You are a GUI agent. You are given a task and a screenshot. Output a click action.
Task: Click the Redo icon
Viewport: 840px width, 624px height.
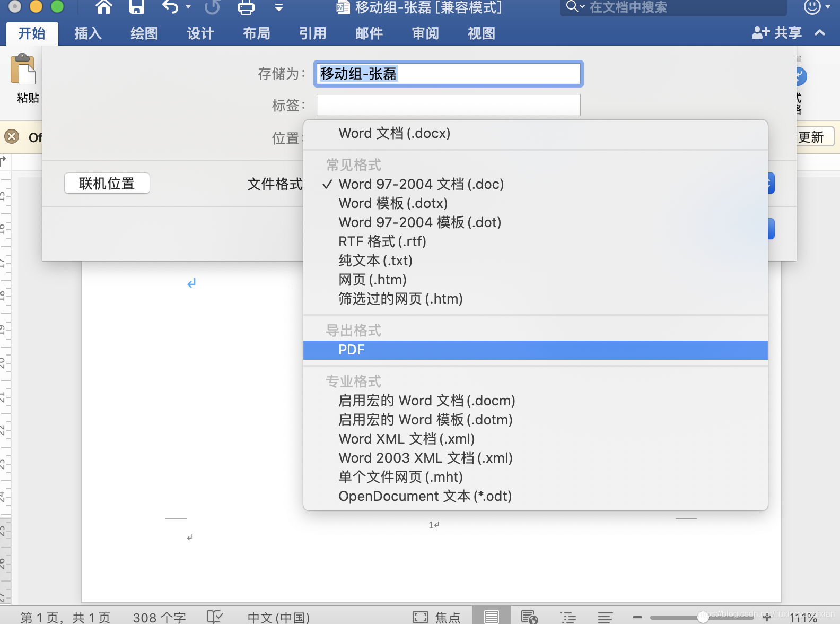point(213,7)
